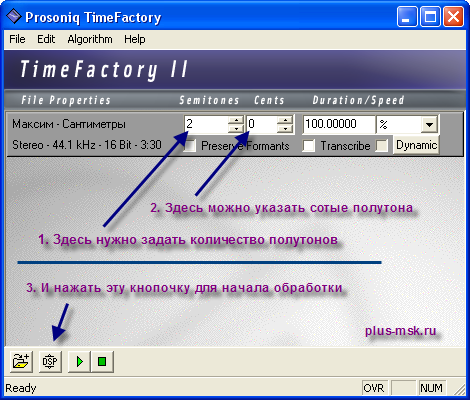Enable Preserve Formants checkbox
The image size is (470, 400).
(190, 146)
